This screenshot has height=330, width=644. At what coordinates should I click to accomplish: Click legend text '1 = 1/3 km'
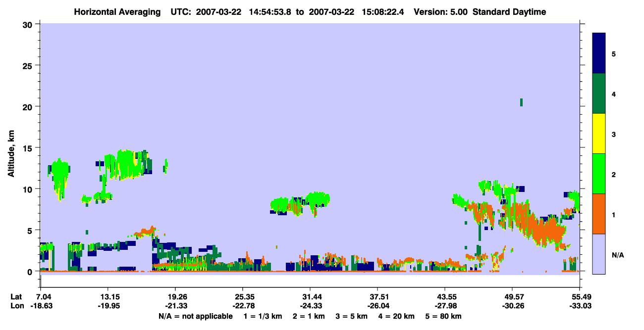coord(262,316)
